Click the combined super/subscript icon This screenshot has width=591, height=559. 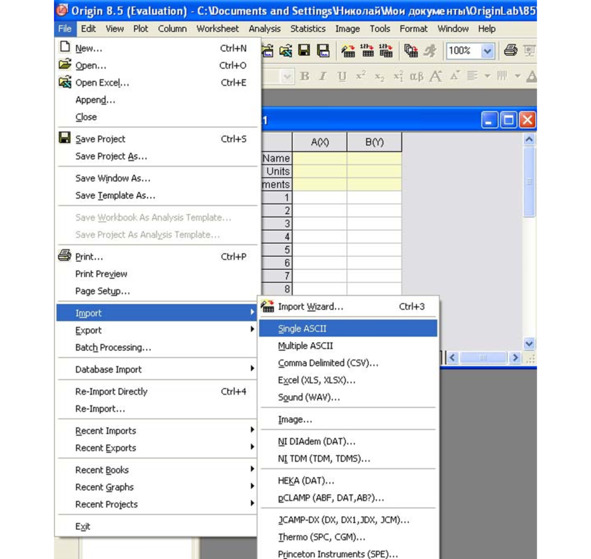click(398, 76)
